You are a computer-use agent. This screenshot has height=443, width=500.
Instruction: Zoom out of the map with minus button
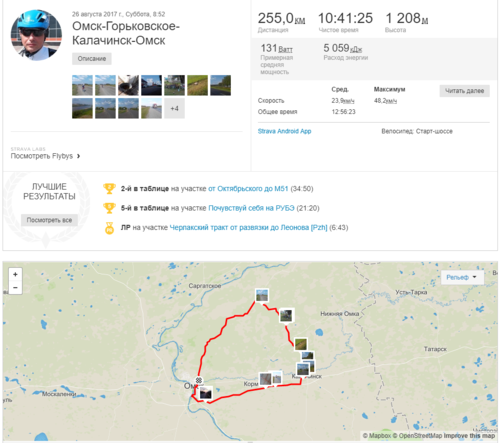point(15,287)
